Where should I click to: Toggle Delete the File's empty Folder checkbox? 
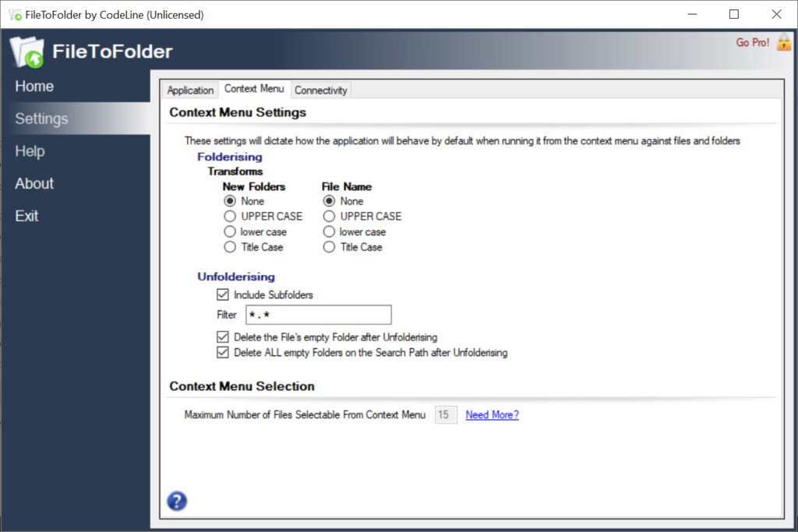tap(222, 336)
